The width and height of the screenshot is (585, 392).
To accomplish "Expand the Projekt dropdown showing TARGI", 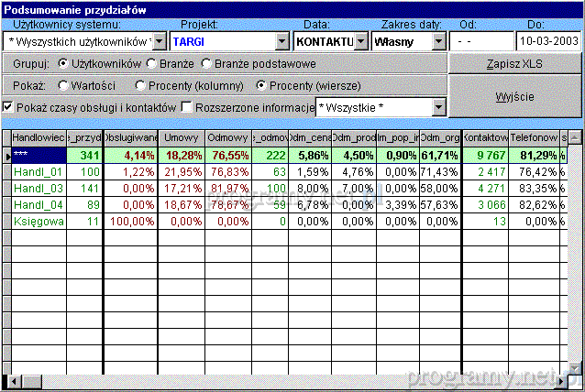I will 282,41.
